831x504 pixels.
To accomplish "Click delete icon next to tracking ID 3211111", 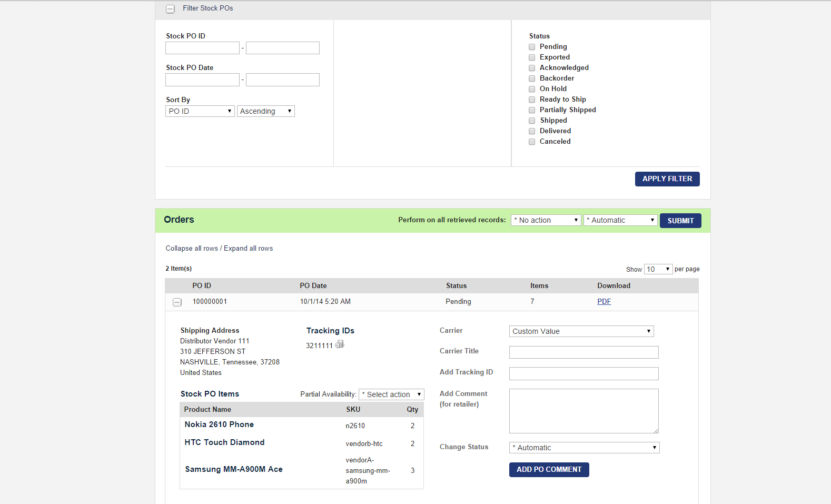I will coord(340,344).
